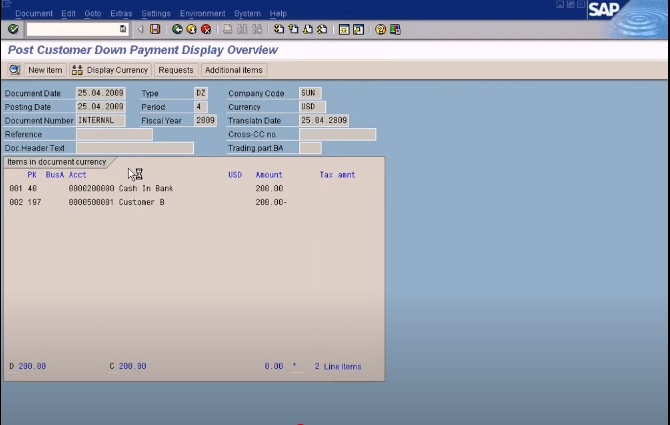This screenshot has height=425, width=670.
Task: Click the Document Number field showing INTERNAL
Action: click(100, 120)
